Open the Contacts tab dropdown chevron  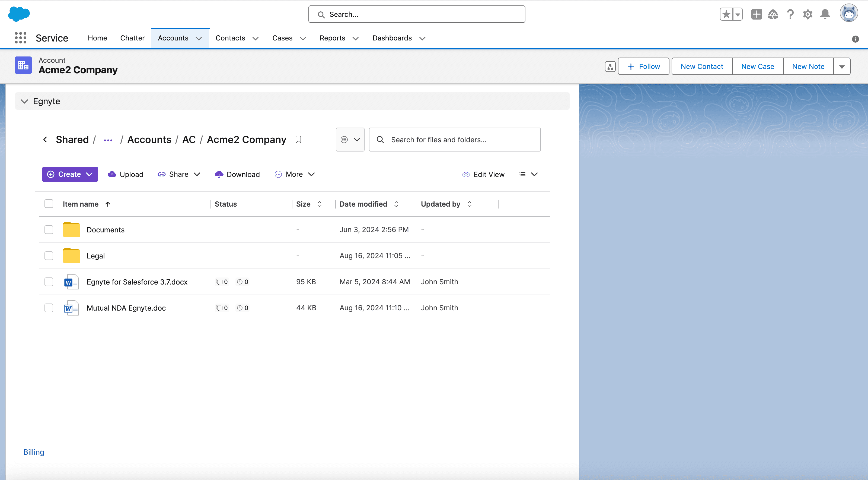(x=256, y=38)
